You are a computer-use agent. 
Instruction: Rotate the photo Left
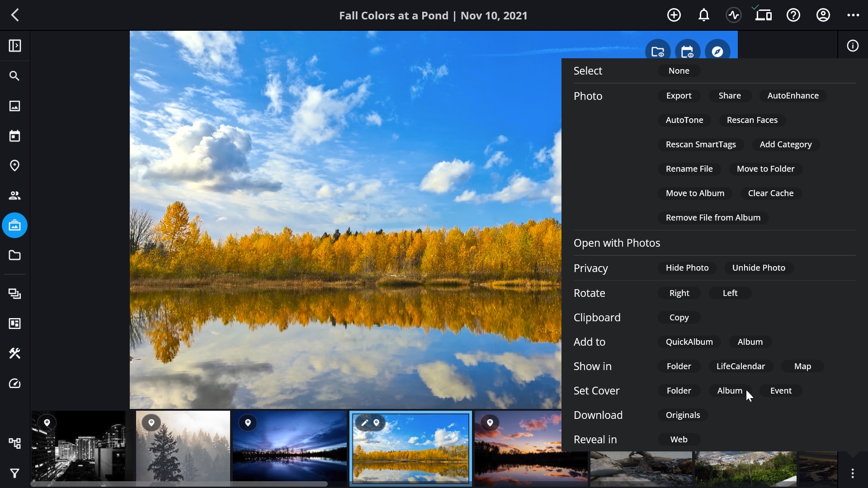point(730,293)
